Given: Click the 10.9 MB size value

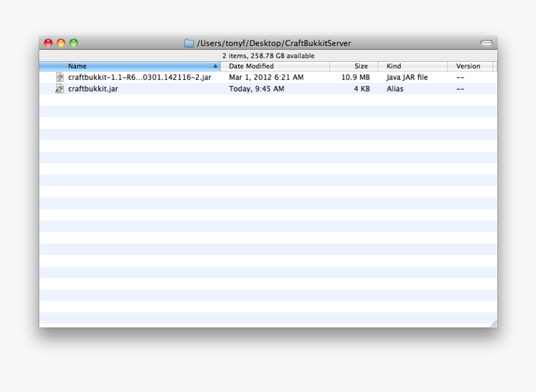Looking at the screenshot, I should tap(355, 77).
